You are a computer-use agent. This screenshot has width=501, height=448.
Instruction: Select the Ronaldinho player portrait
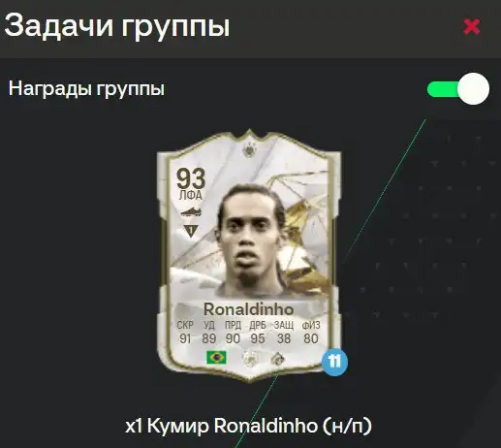[x=251, y=240]
